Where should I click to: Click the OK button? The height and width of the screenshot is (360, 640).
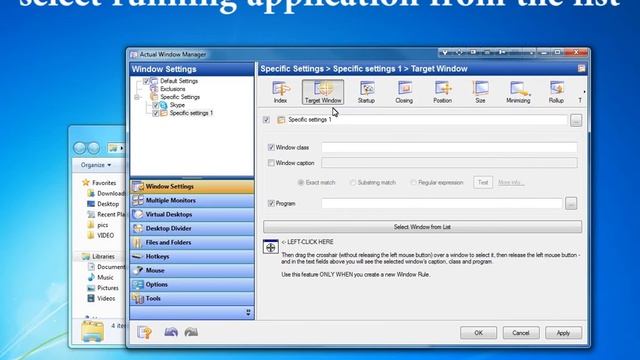(478, 333)
